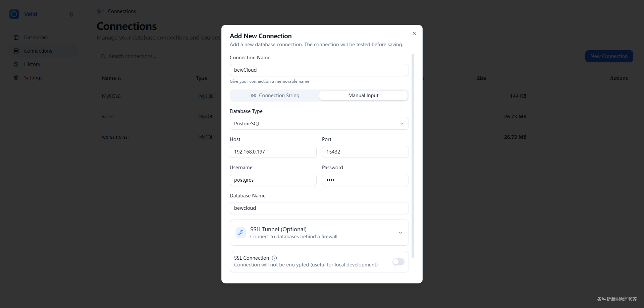644x308 pixels.
Task: Click the Velld brand name
Action: [x=31, y=14]
